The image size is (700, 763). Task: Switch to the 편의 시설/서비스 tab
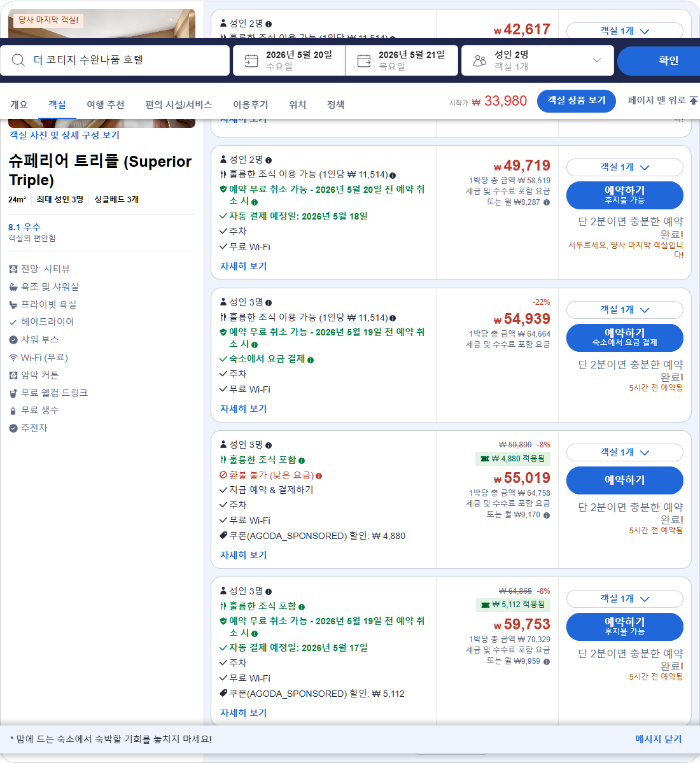[179, 104]
